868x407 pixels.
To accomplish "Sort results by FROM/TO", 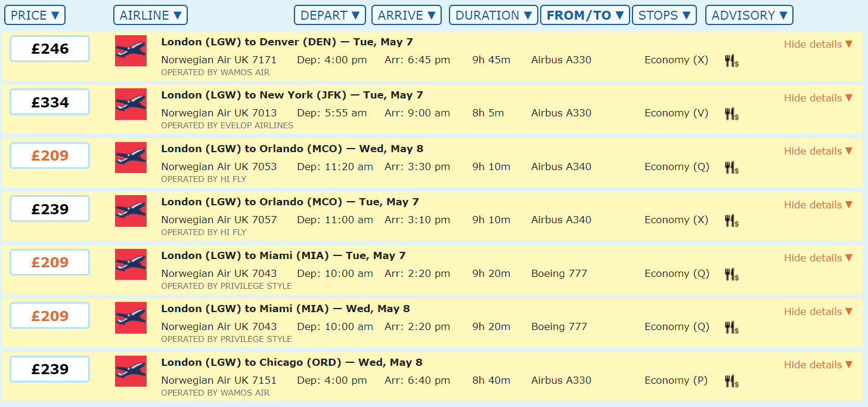I will point(585,15).
